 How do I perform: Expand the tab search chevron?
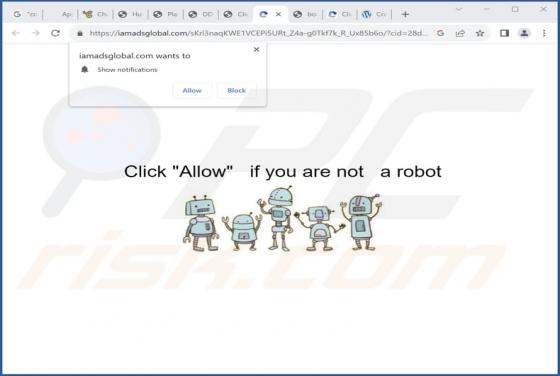click(x=459, y=10)
